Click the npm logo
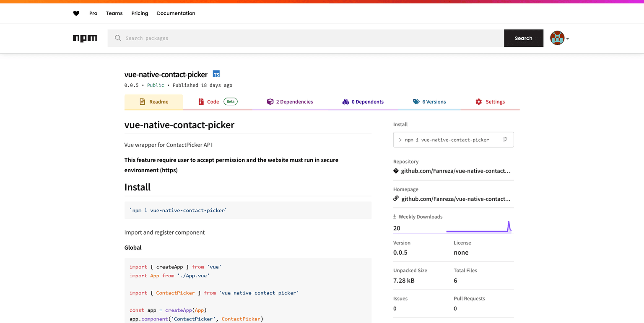The width and height of the screenshot is (644, 323). [x=85, y=38]
